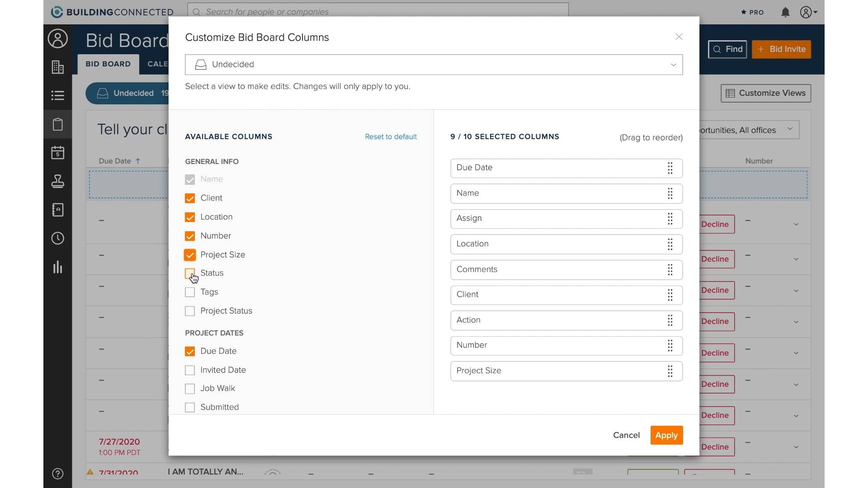Open the contacts book icon in the sidebar
This screenshot has width=868, height=488.
point(57,210)
